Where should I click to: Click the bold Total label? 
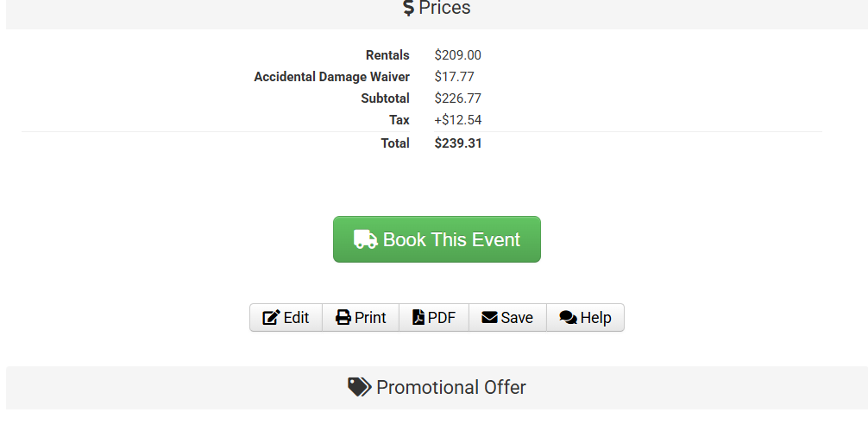click(x=395, y=143)
